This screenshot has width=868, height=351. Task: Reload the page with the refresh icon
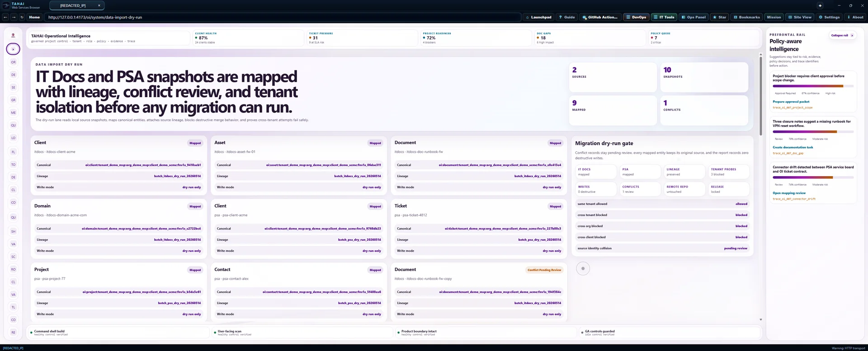(x=22, y=17)
